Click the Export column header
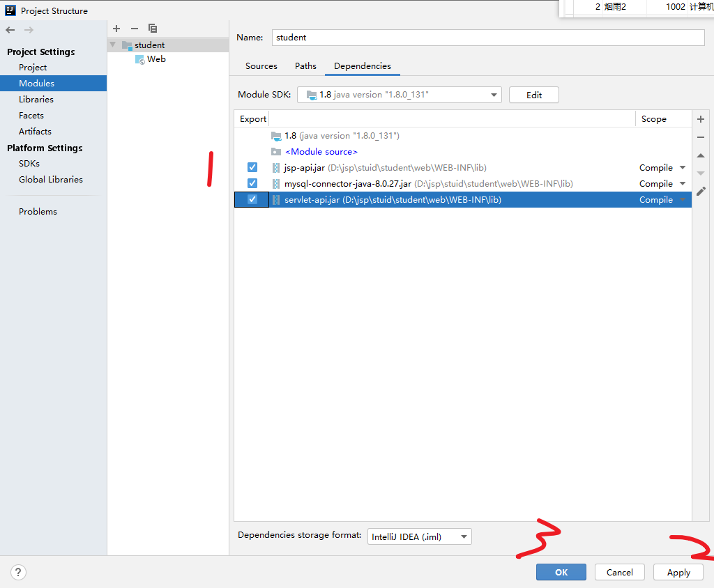Image resolution: width=714 pixels, height=588 pixels. click(x=252, y=118)
